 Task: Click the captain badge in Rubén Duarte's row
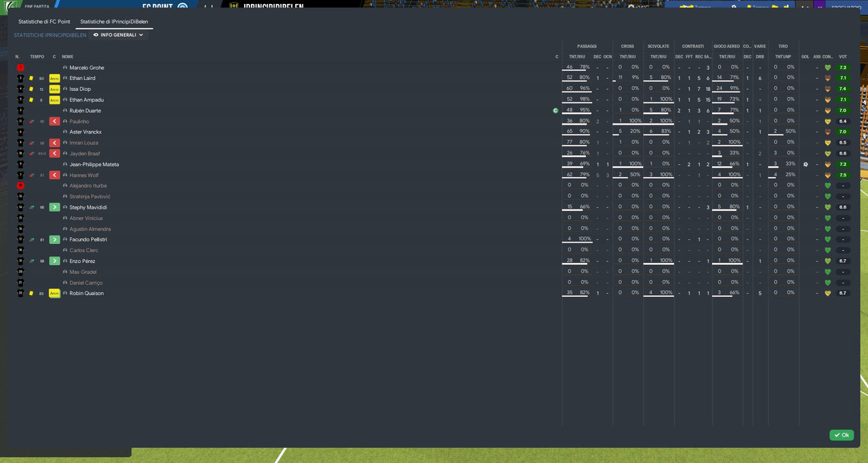coord(555,110)
